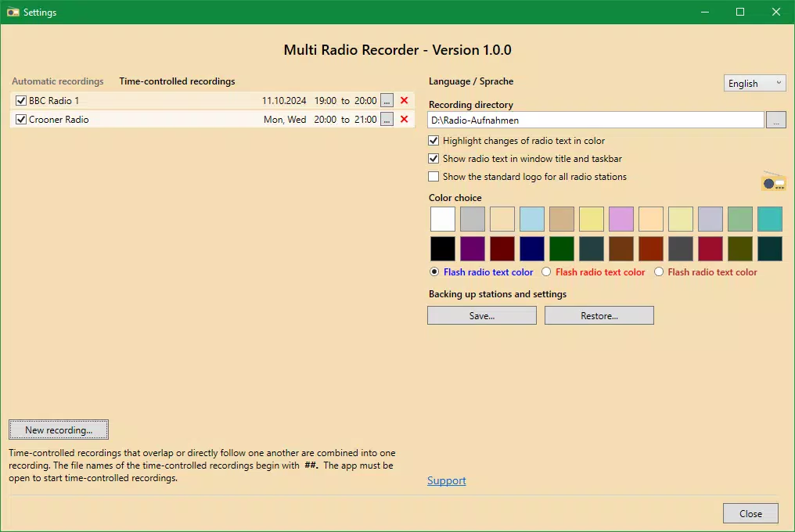Screen dimensions: 795x532
Task: Select the BBC Radio 1 date 11.10.2024
Action: coord(284,100)
